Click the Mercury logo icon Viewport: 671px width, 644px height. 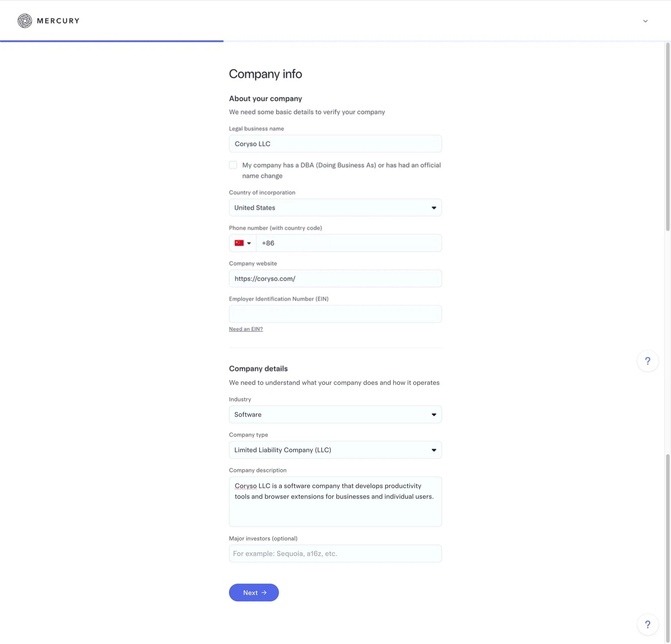(x=25, y=21)
